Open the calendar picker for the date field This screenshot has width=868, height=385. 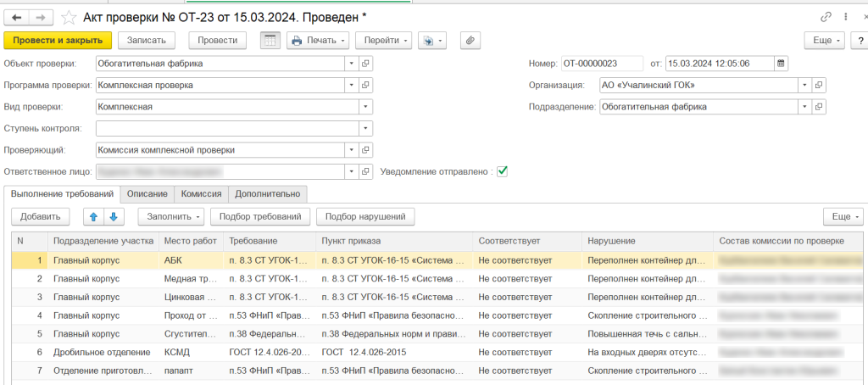pyautogui.click(x=781, y=63)
